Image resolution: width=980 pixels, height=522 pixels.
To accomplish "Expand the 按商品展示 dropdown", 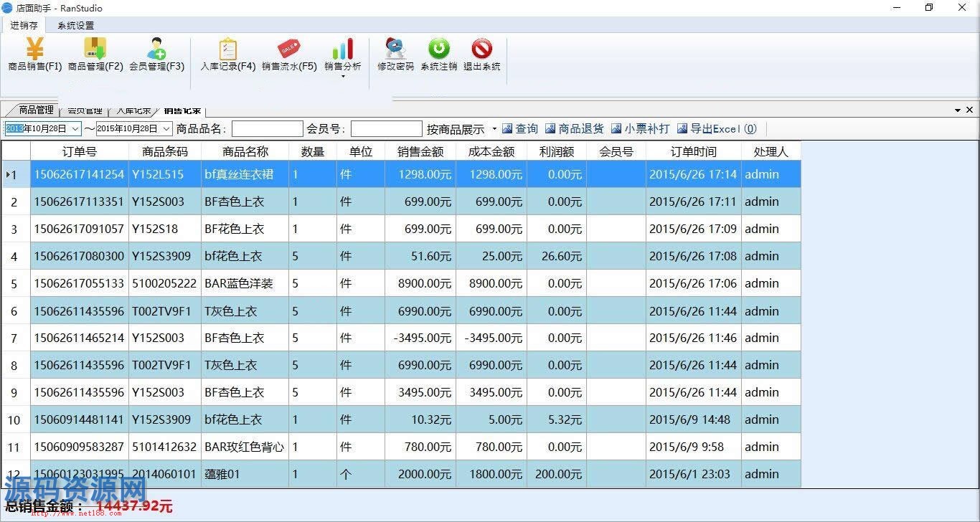I will click(x=494, y=129).
